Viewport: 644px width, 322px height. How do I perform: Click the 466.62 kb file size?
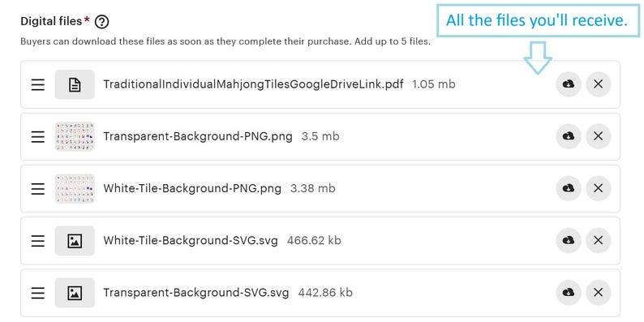click(314, 240)
